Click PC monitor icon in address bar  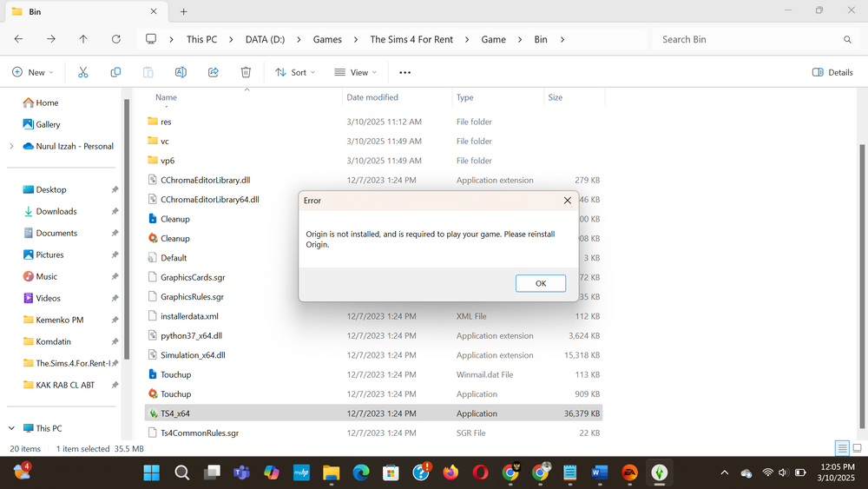point(151,39)
